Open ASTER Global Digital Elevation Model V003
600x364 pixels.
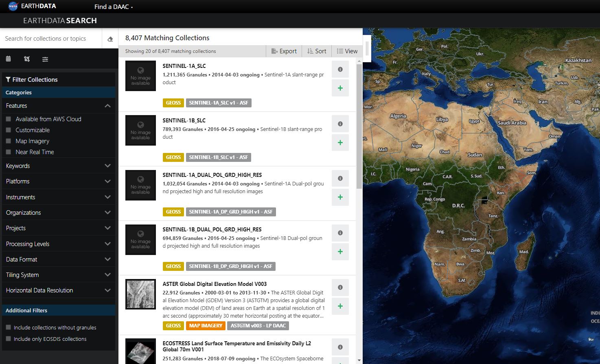pyautogui.click(x=215, y=284)
